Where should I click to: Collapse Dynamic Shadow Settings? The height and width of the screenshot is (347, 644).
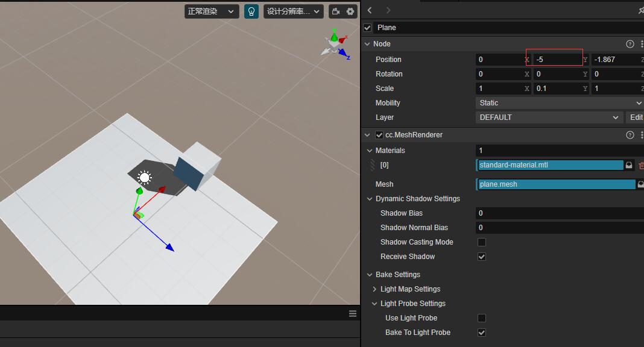369,199
